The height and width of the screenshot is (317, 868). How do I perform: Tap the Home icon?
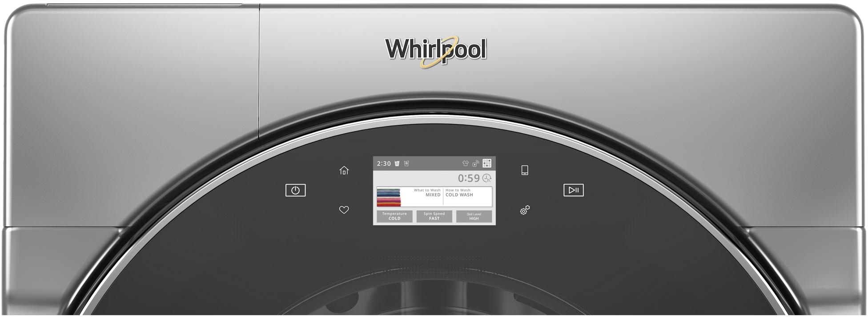coord(344,170)
